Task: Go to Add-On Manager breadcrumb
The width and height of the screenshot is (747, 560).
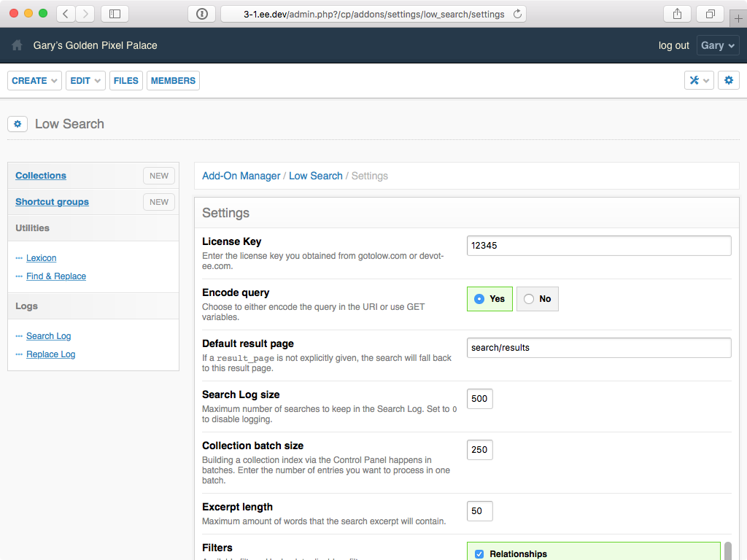Action: click(x=241, y=176)
